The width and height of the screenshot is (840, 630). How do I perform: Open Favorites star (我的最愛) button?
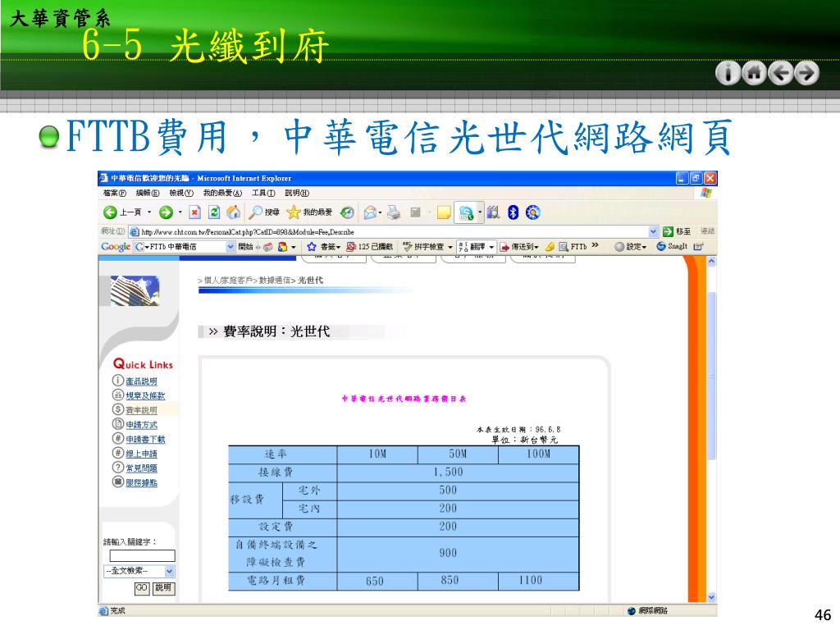click(309, 212)
